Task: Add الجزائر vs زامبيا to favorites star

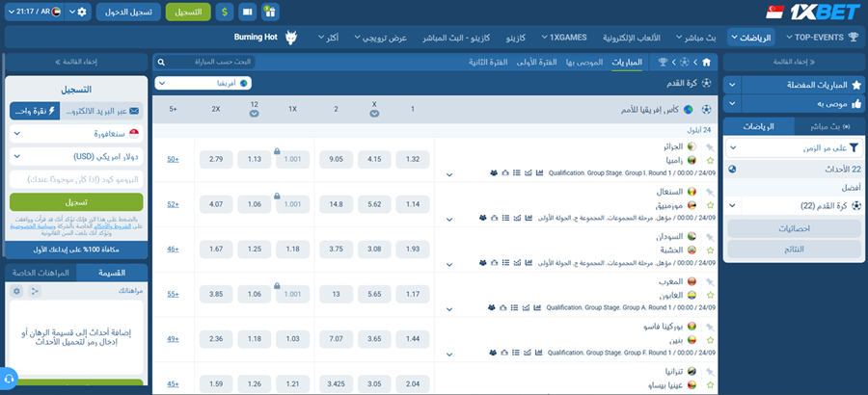Action: [710, 161]
